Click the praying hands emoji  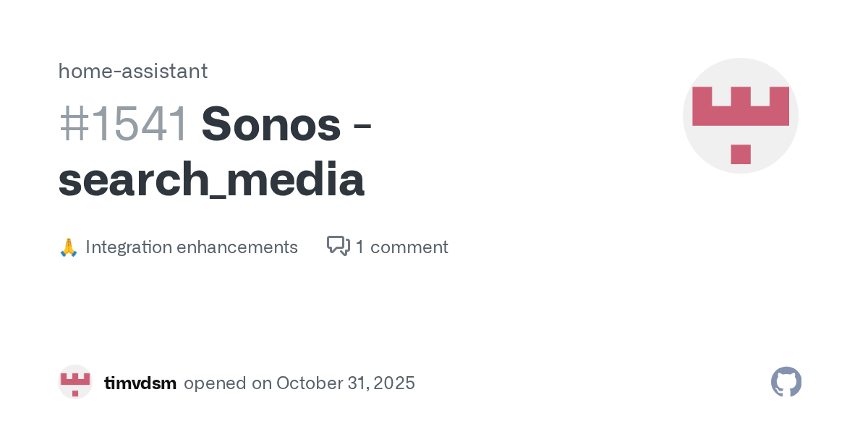(x=68, y=247)
